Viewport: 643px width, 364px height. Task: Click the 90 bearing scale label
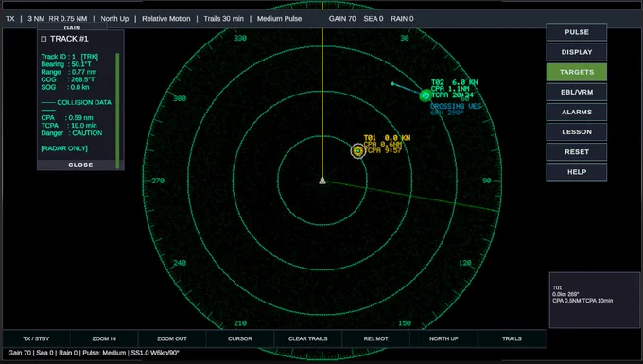[486, 181]
